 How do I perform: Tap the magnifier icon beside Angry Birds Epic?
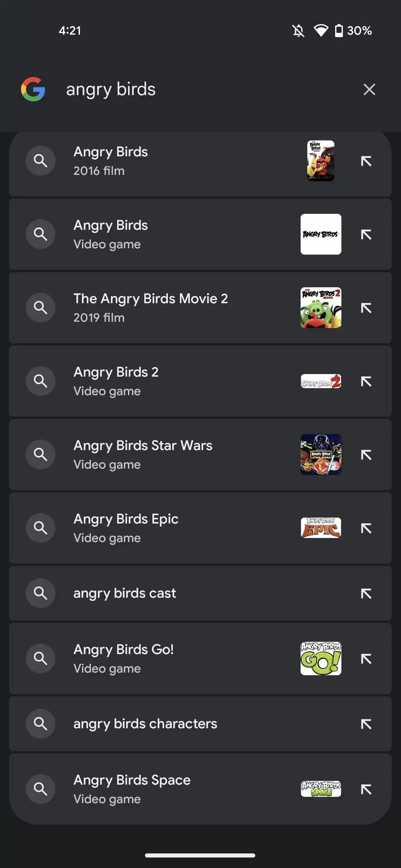[x=41, y=528]
